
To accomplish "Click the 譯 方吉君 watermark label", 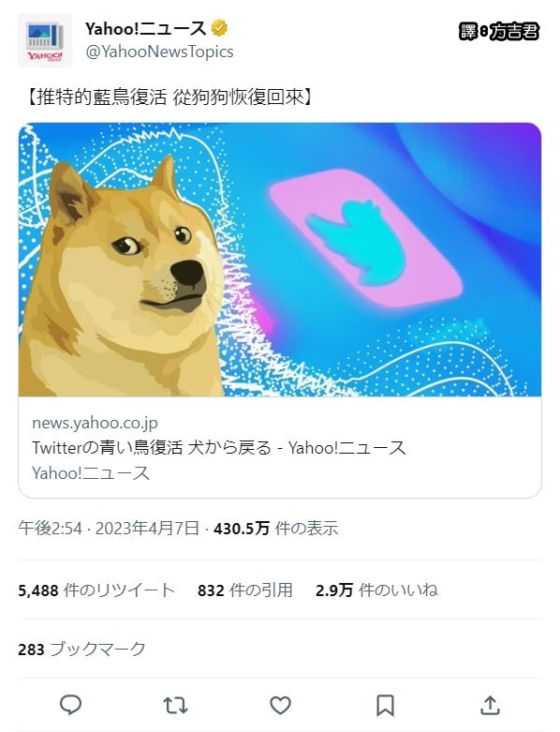I will click(x=498, y=32).
